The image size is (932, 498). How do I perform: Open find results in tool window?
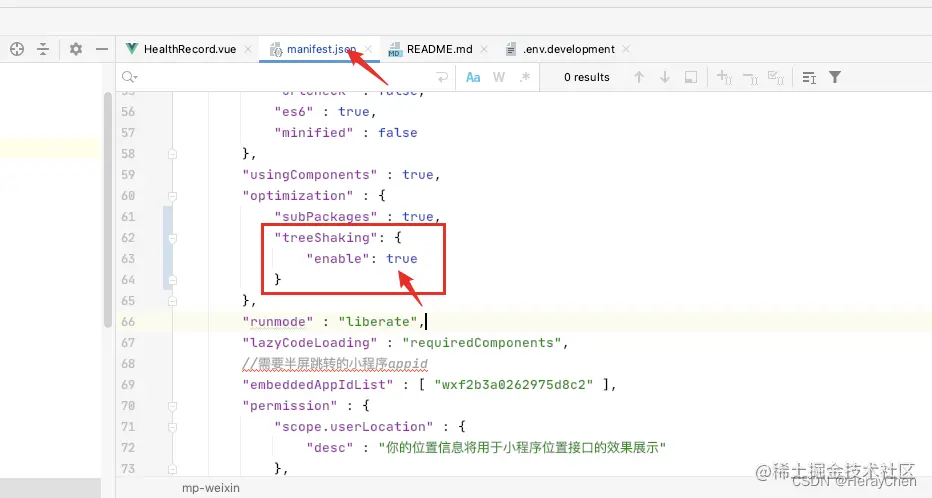(809, 77)
